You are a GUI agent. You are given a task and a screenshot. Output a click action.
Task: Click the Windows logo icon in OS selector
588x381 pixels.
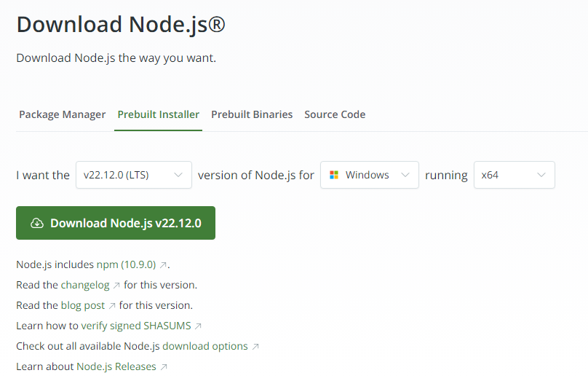334,175
